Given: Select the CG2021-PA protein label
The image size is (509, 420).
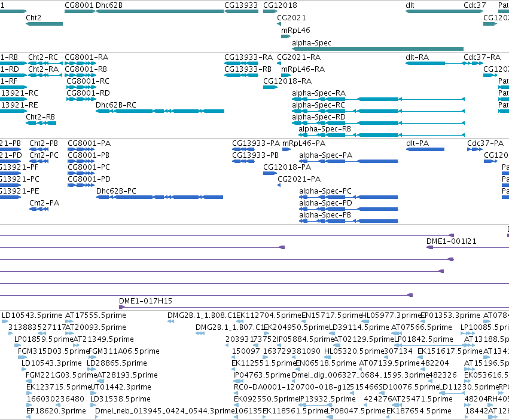Looking at the screenshot, I should (x=299, y=179).
